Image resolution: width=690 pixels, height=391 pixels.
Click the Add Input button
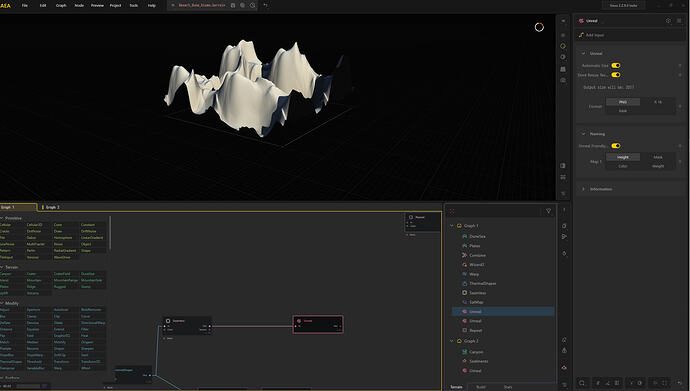(x=630, y=35)
